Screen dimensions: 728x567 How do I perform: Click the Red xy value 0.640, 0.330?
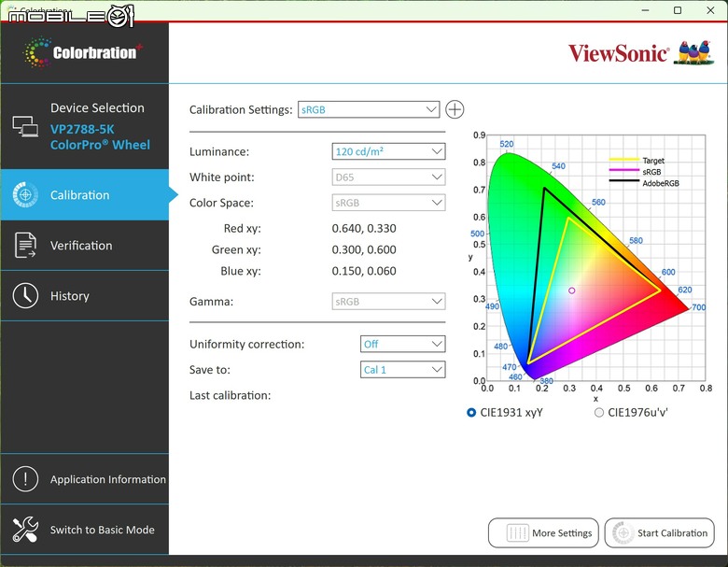364,229
